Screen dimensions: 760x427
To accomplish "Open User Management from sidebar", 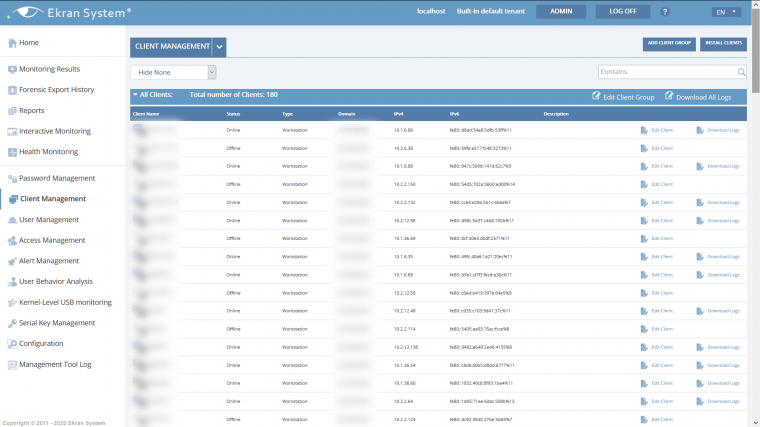I will point(48,219).
